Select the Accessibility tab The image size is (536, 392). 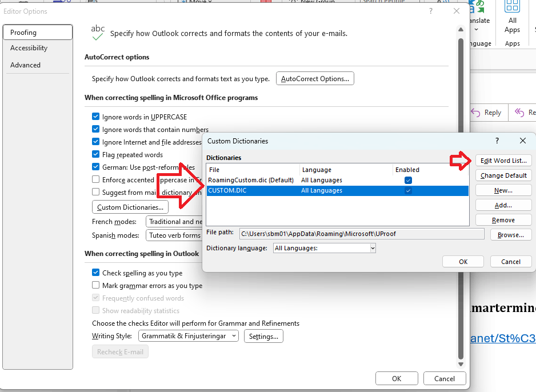click(38, 48)
